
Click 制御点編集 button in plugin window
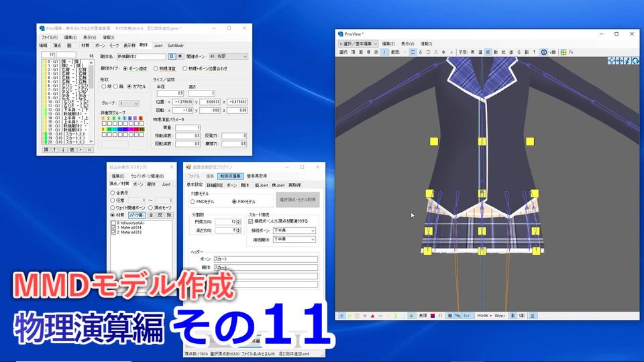[x=230, y=176]
